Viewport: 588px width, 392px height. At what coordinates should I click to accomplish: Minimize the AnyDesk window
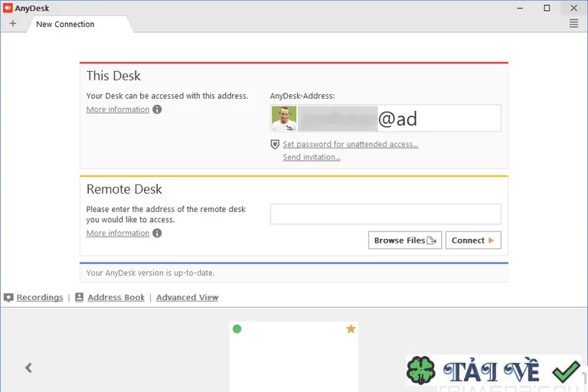(x=520, y=8)
